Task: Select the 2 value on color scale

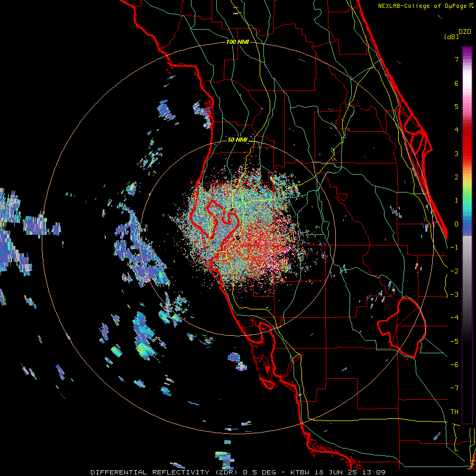Action: click(x=456, y=177)
